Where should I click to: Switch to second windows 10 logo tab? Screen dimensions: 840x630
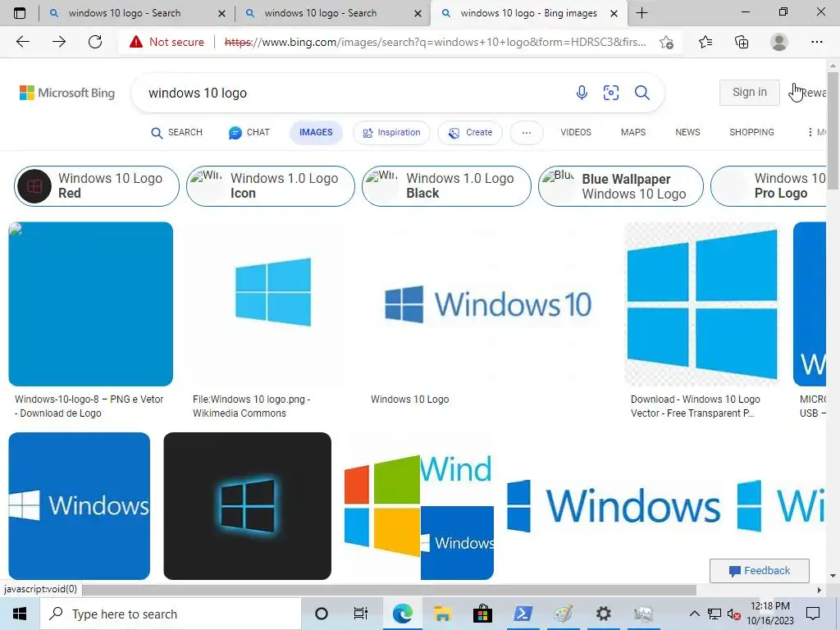[332, 13]
